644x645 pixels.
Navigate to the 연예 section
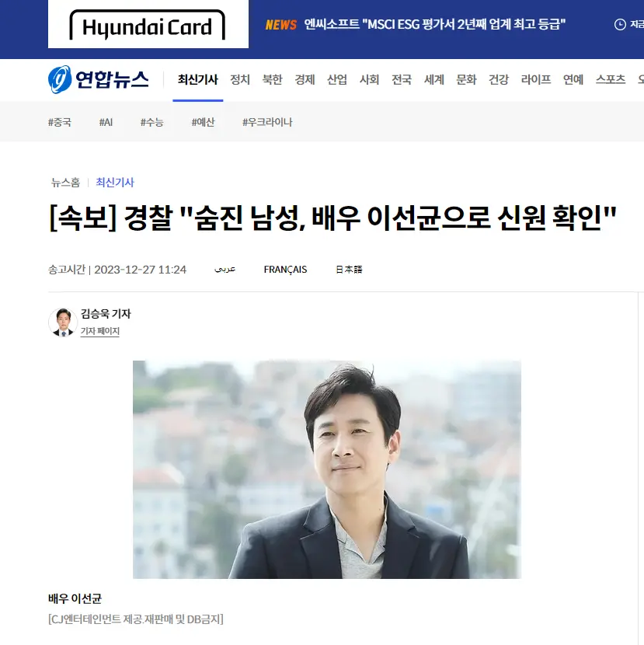(573, 79)
